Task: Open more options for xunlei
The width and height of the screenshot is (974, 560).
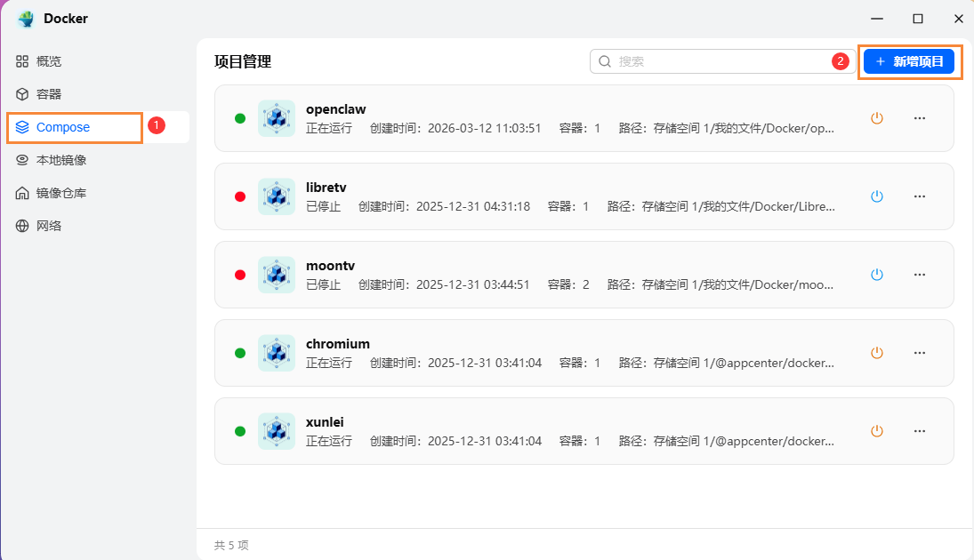Action: [x=920, y=431]
